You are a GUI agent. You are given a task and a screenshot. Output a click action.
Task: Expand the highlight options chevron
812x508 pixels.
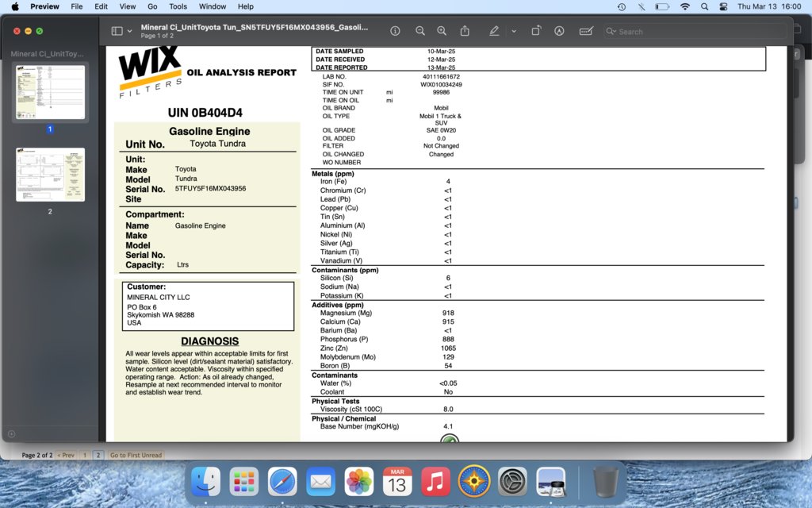click(x=514, y=31)
